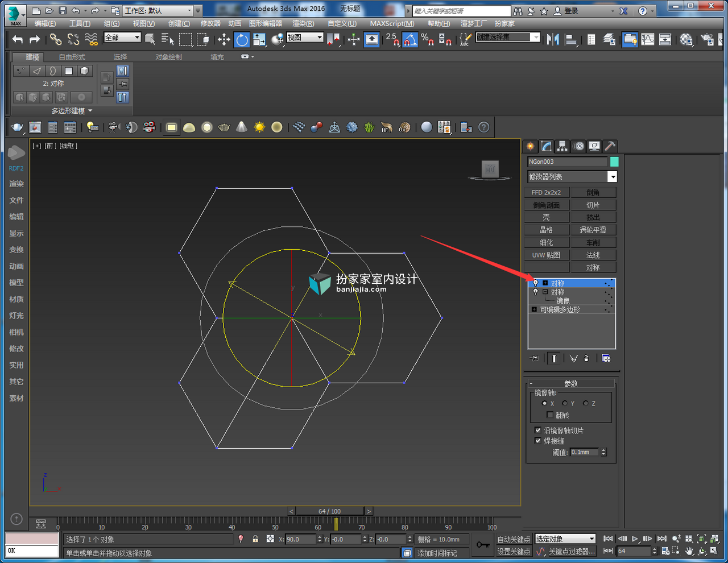Switch to the 自由形式 ribbon tab
The width and height of the screenshot is (728, 563).
tap(72, 57)
